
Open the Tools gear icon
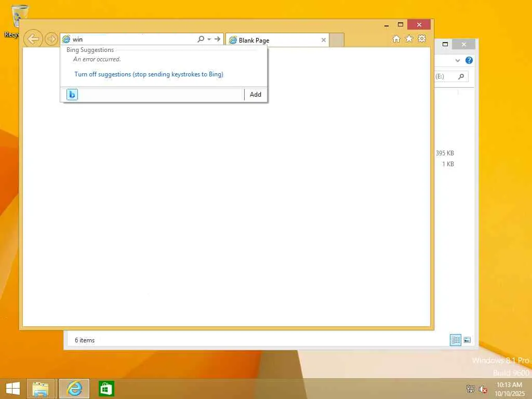click(x=422, y=38)
